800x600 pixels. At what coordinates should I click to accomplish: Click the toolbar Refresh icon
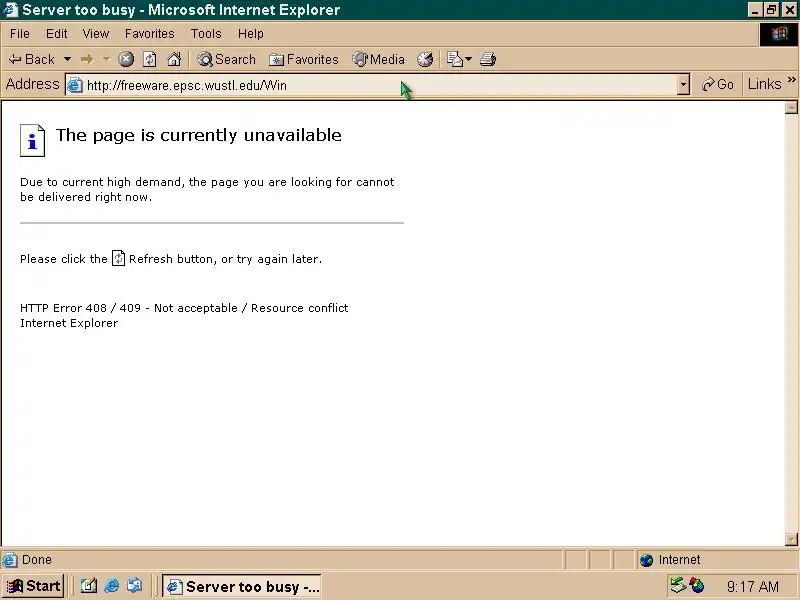pyautogui.click(x=149, y=59)
